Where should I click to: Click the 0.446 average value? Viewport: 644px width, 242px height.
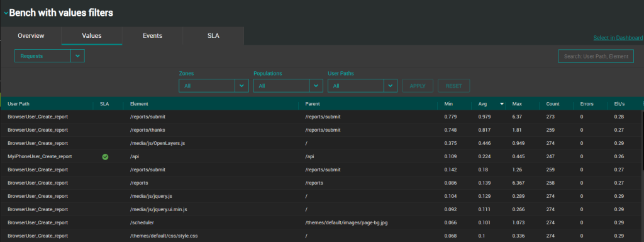(485, 143)
